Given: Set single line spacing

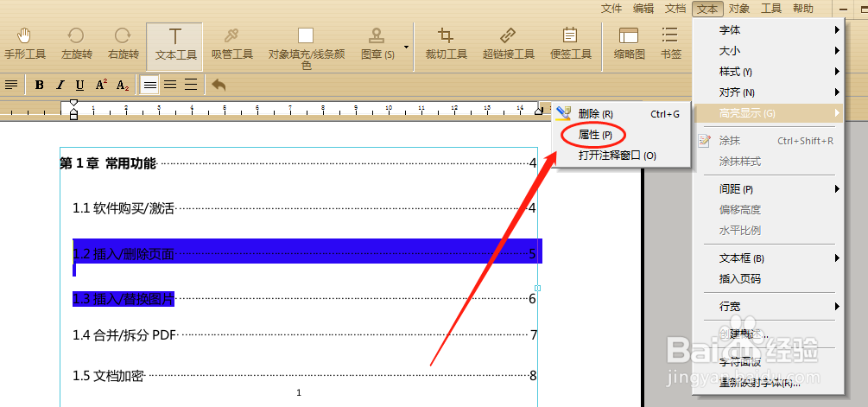Looking at the screenshot, I should click(x=150, y=86).
